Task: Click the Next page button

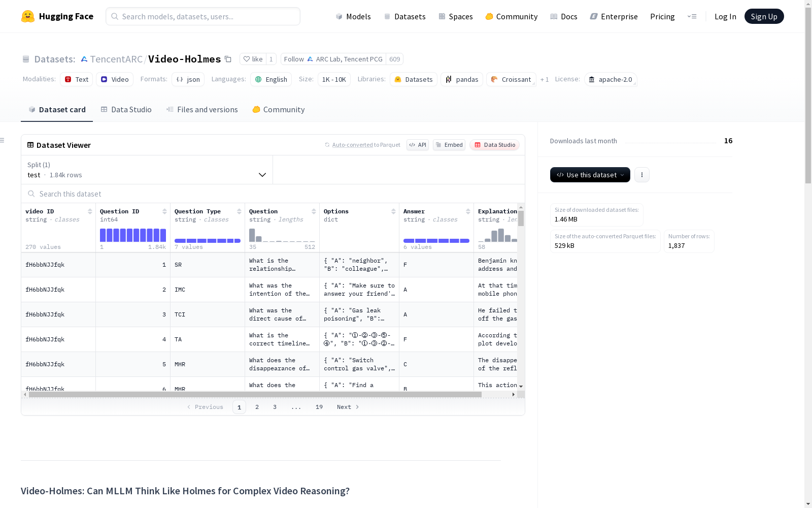Action: pyautogui.click(x=348, y=407)
